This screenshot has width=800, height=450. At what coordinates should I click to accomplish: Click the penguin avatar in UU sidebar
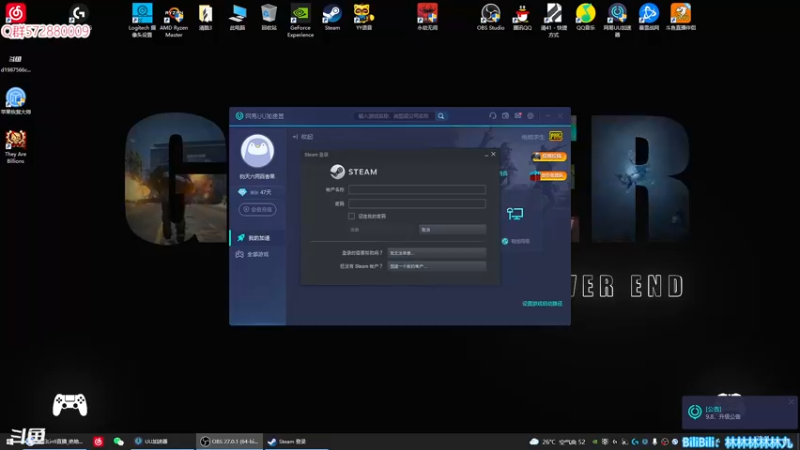[257, 151]
